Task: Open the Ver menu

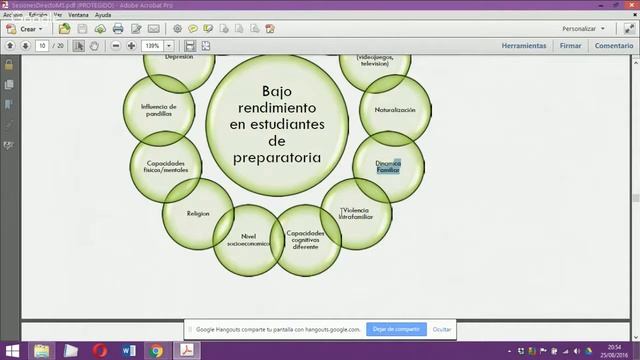Action: click(x=58, y=15)
